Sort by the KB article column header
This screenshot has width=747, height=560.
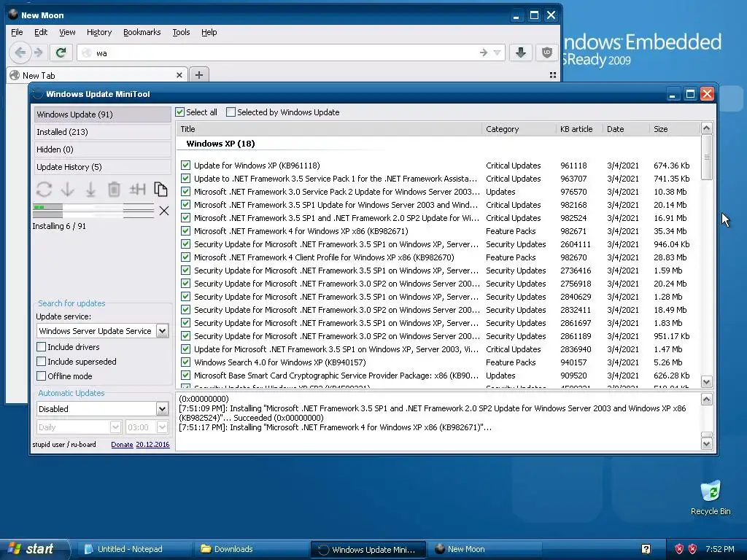(x=579, y=129)
